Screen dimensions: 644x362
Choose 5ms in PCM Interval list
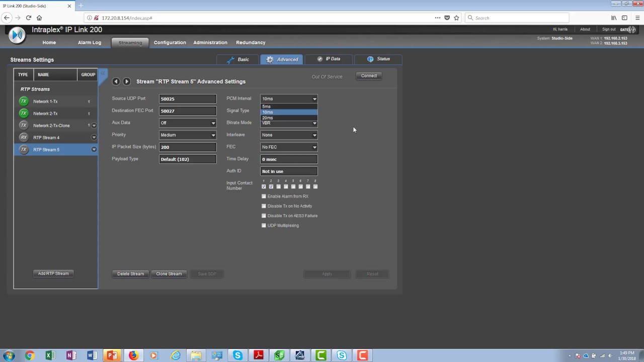point(289,107)
